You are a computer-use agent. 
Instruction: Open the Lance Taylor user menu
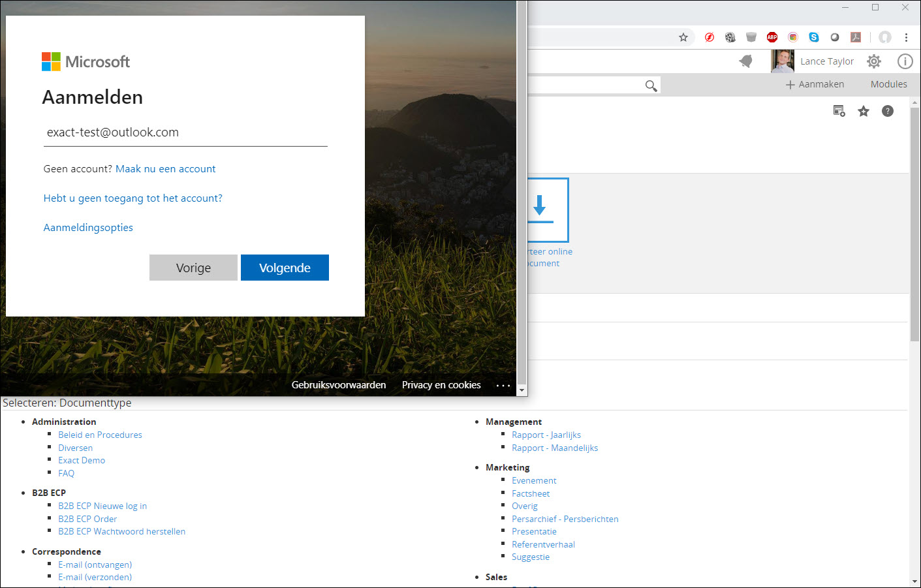(827, 61)
